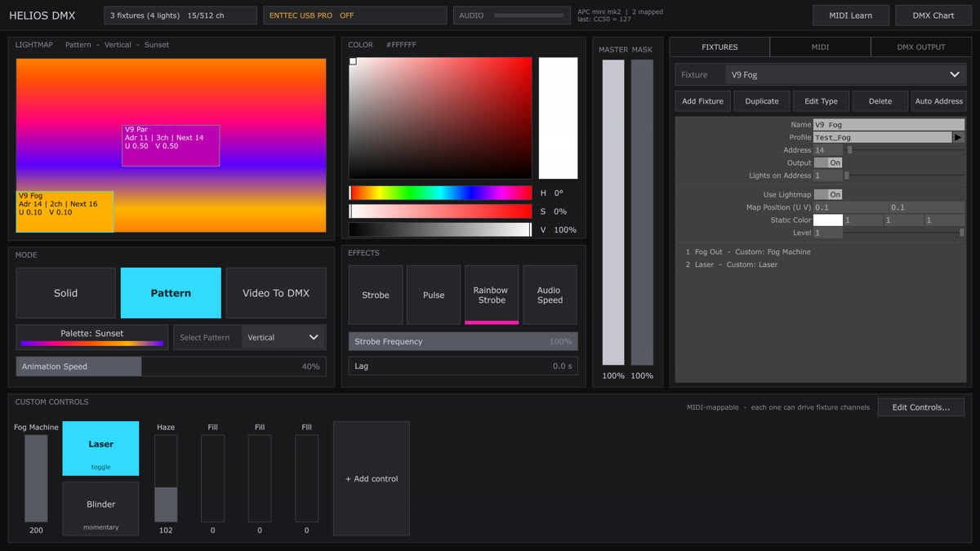Select the V9 Par fixture on the lightmap
This screenshot has width=980, height=551.
coord(171,145)
